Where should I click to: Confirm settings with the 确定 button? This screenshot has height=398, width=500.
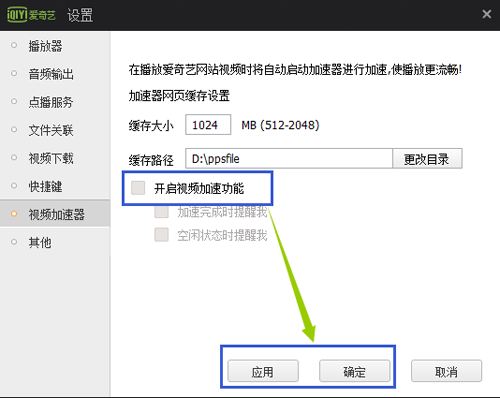(x=355, y=371)
